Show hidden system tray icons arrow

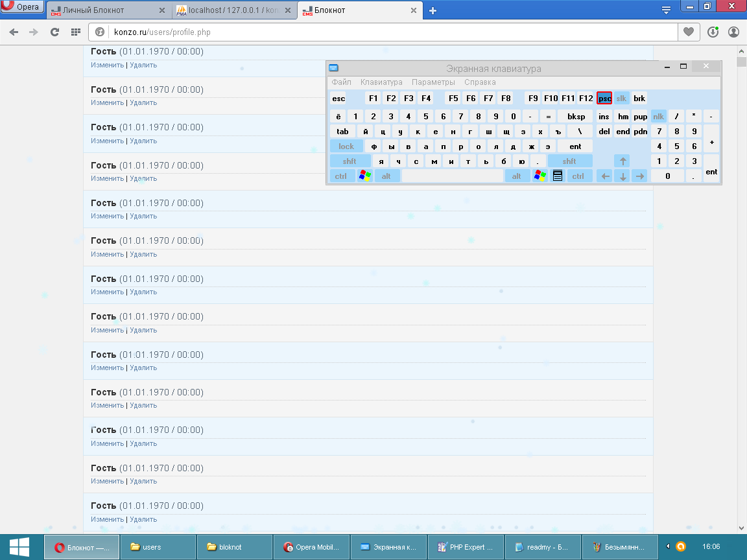[669, 546]
